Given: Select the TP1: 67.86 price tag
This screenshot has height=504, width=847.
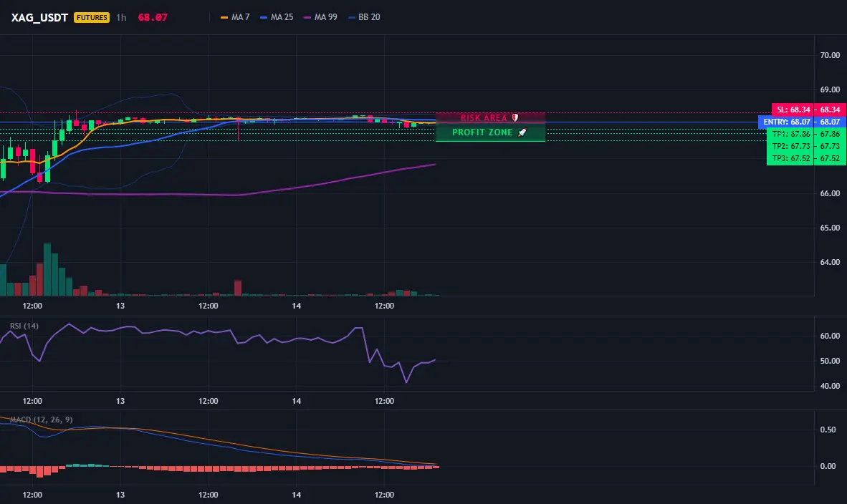Looking at the screenshot, I should pyautogui.click(x=791, y=134).
